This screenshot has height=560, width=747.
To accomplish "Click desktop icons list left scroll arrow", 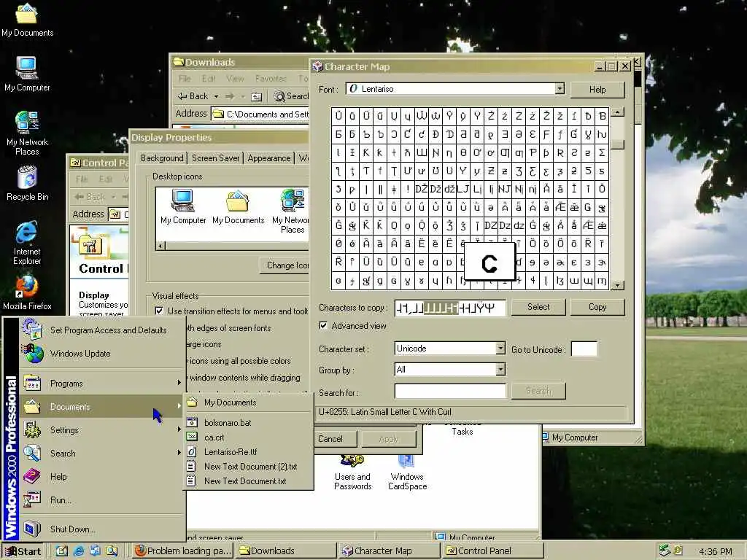I will 161,246.
